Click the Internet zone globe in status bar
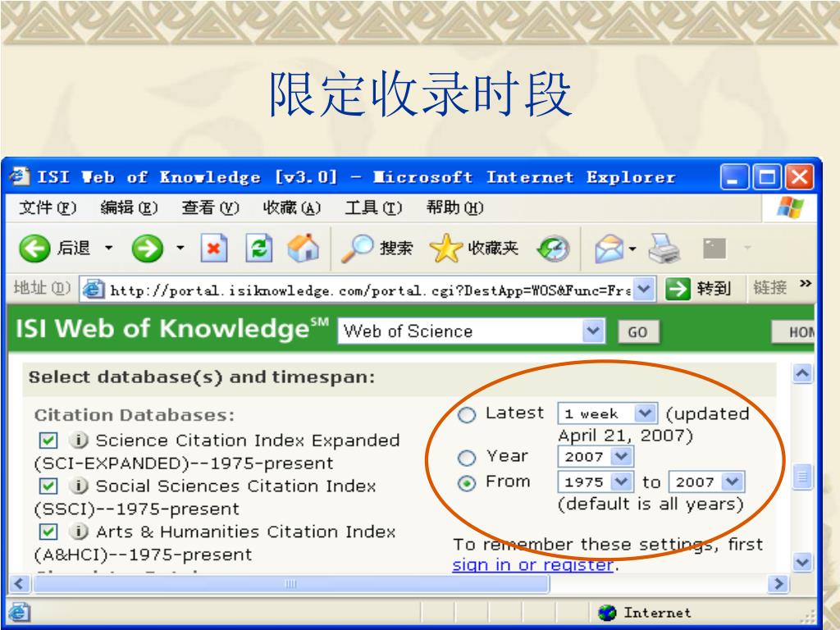This screenshot has height=630, width=840. coord(607,612)
